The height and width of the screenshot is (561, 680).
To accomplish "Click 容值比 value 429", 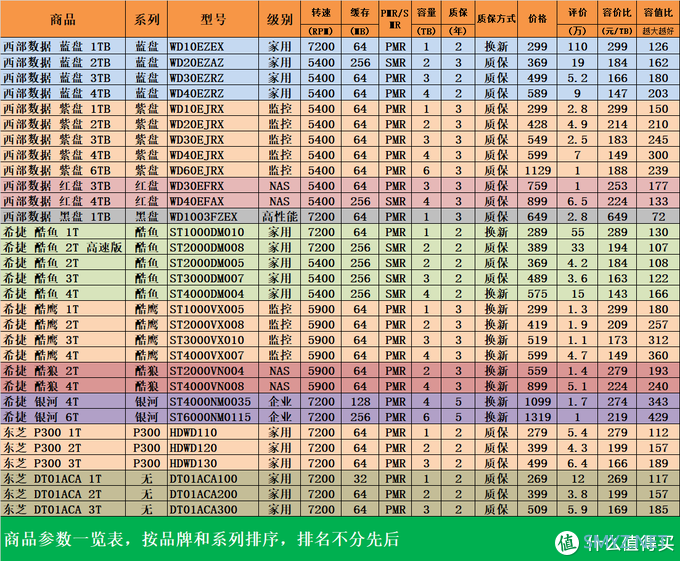I will 658,417.
